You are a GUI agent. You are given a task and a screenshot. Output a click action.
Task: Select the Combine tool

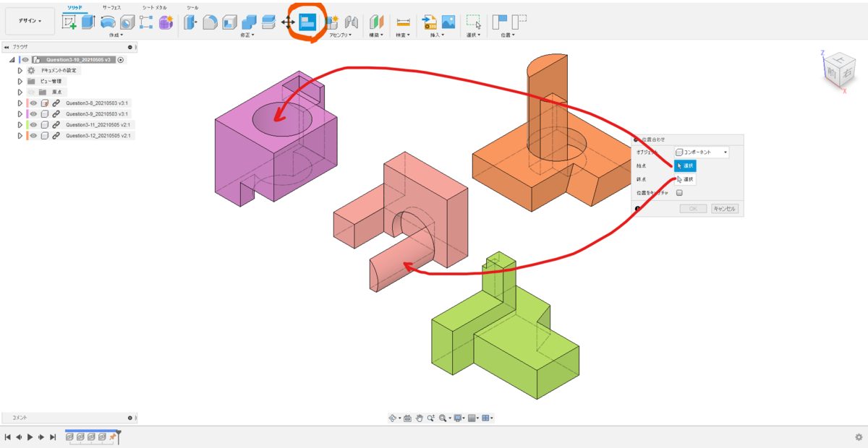point(249,22)
